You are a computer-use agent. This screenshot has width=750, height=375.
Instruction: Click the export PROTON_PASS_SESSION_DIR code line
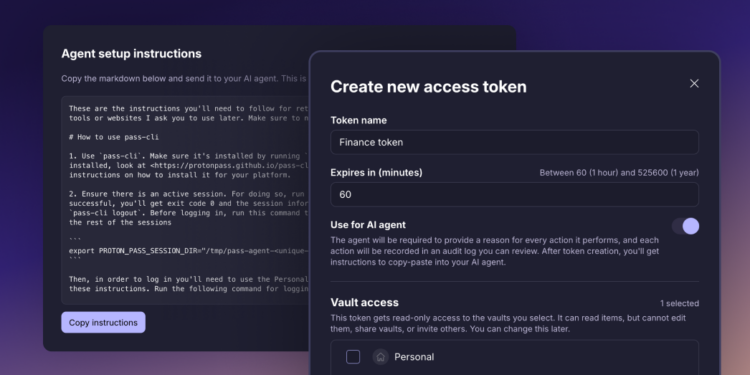(x=189, y=251)
